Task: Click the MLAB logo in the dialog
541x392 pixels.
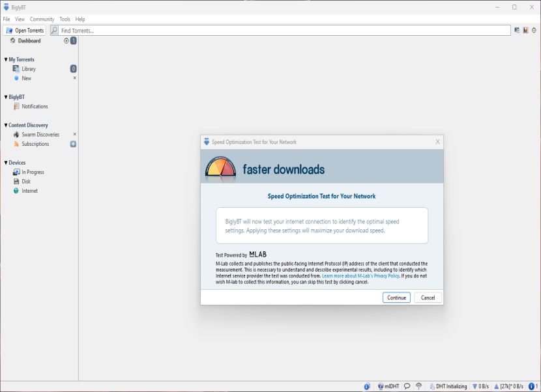Action: pos(257,255)
